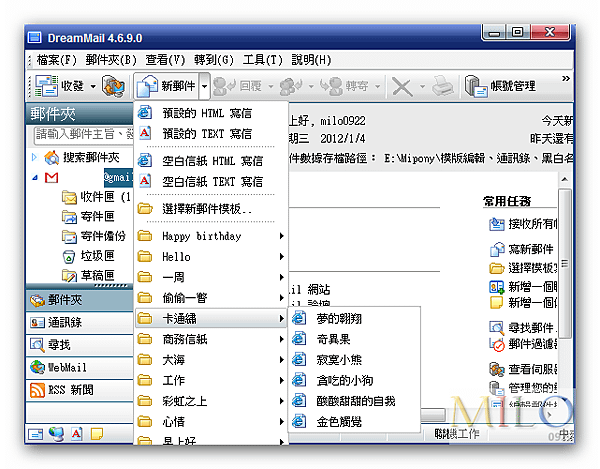Open the 檔案(F) menu

click(57, 60)
